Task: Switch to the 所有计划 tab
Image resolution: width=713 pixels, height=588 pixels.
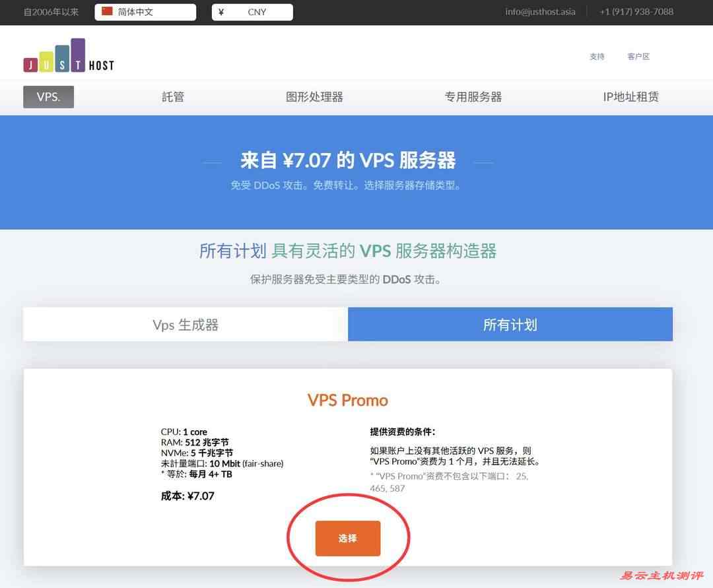Action: [510, 325]
